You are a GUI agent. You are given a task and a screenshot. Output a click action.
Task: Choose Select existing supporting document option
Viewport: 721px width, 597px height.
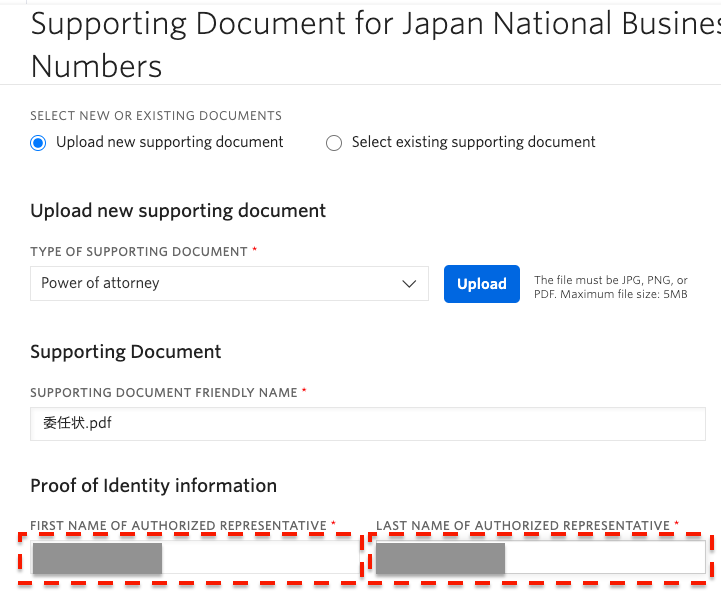[x=334, y=143]
